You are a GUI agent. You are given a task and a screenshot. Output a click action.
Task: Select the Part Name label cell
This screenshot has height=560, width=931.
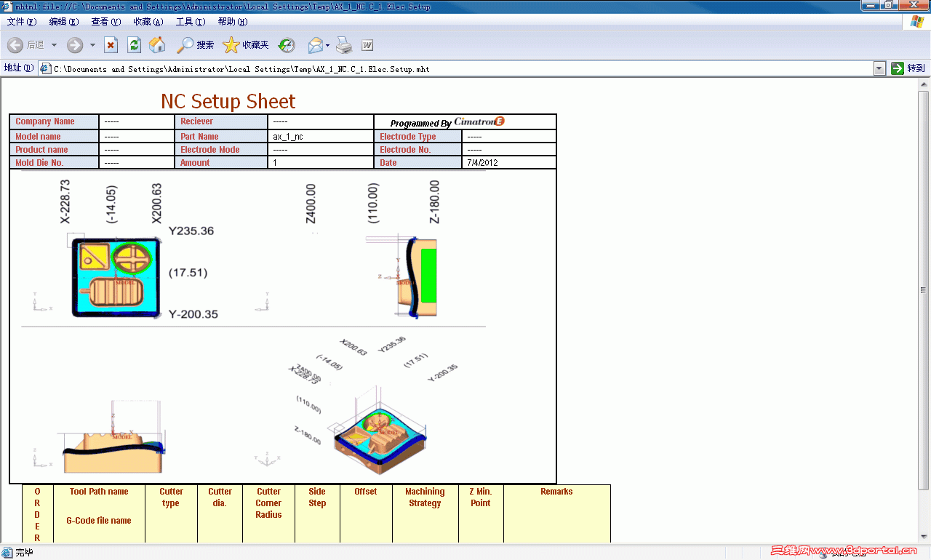(x=221, y=137)
